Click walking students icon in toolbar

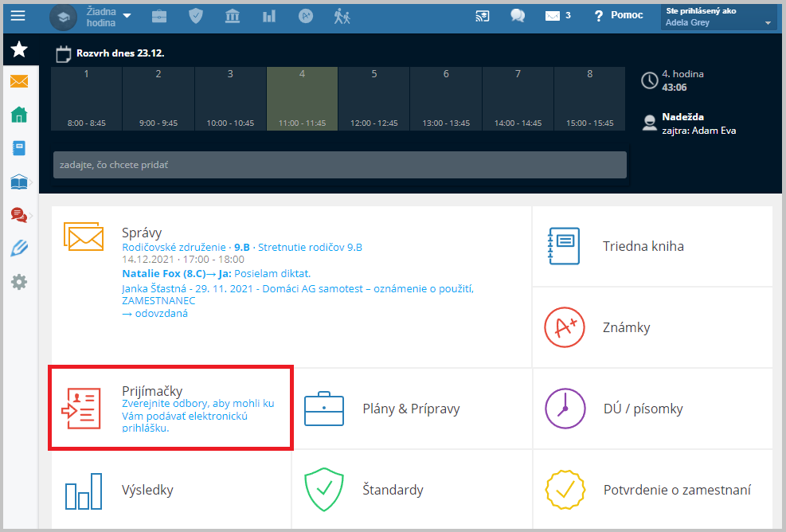pos(342,16)
